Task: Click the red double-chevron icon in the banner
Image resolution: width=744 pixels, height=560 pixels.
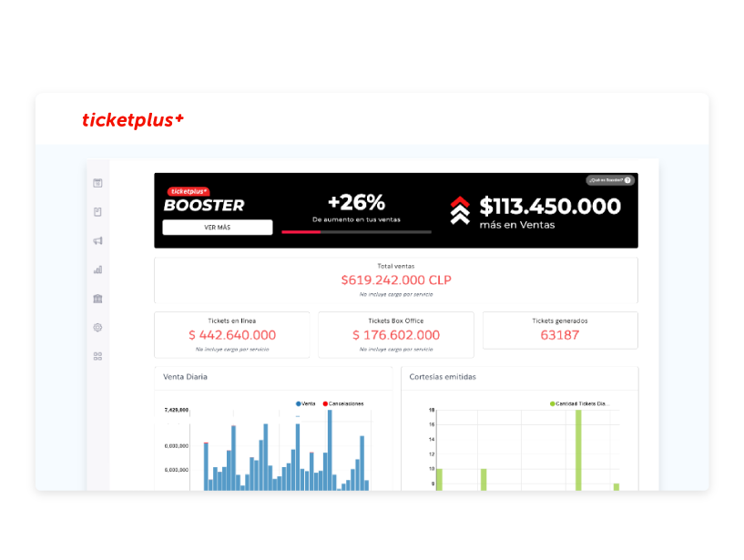Action: coord(461,209)
